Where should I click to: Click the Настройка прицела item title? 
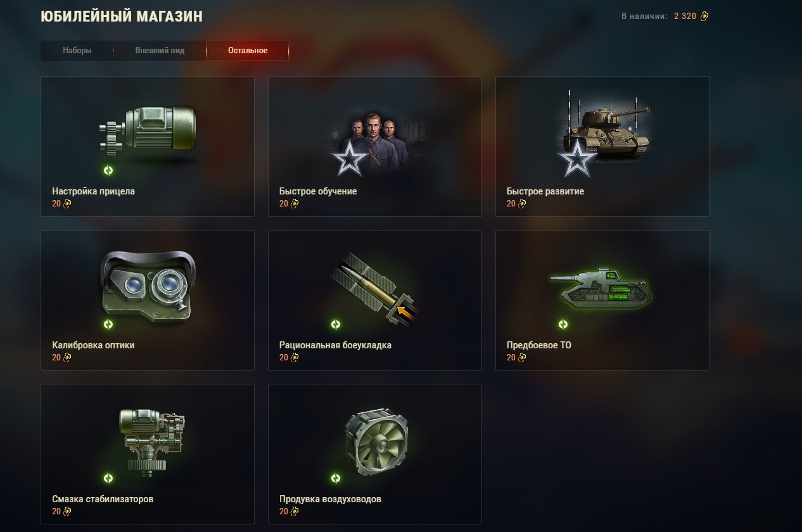tap(93, 191)
